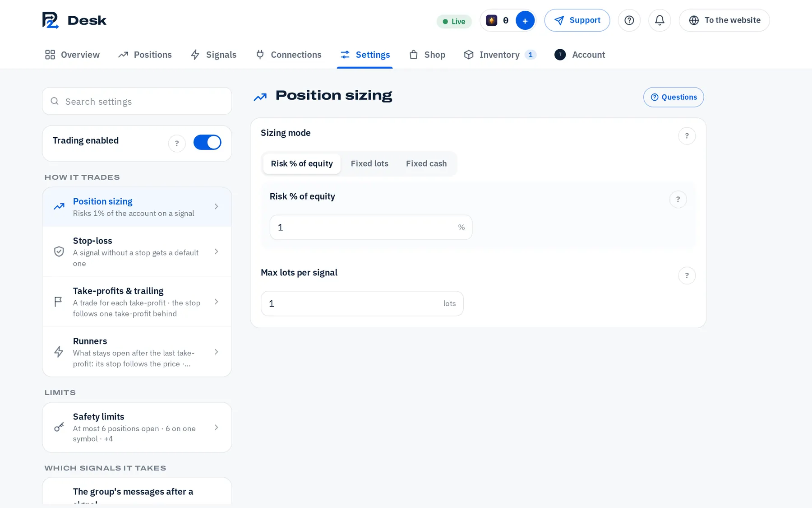The image size is (812, 508).
Task: Go to the website
Action: [x=724, y=20]
